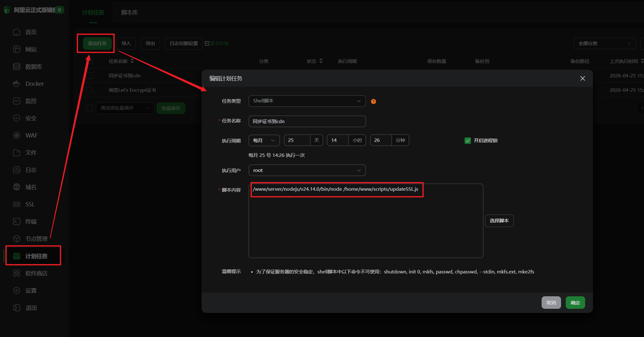644x337 pixels.
Task: Switch to the 脚本库 tab
Action: (129, 13)
